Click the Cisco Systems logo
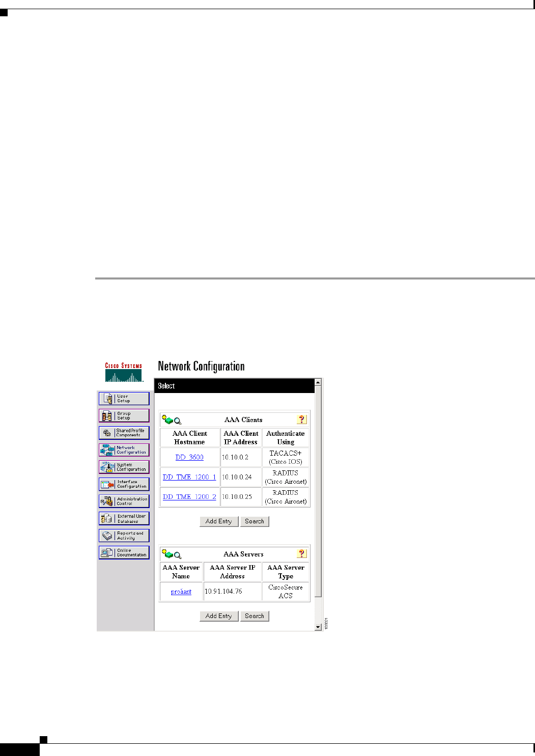Viewport: 535px width, 756px height. (124, 373)
